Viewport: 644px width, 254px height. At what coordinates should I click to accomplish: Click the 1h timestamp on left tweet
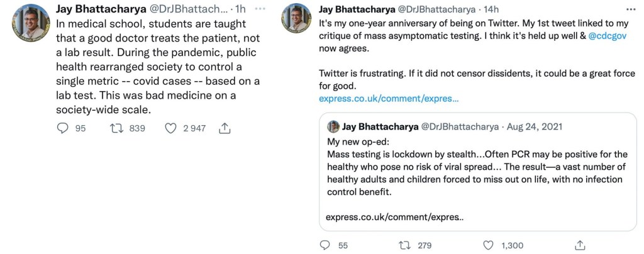tap(240, 9)
